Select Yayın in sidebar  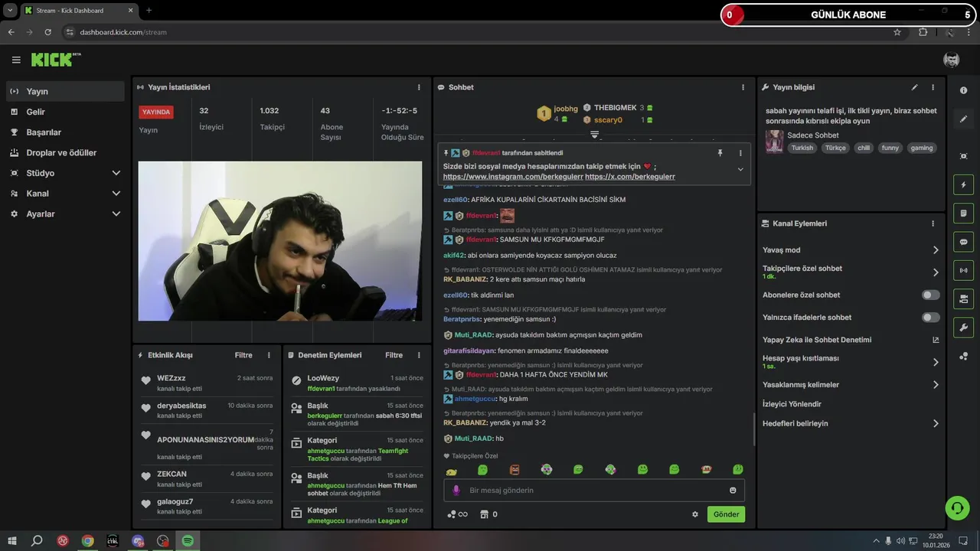[65, 91]
